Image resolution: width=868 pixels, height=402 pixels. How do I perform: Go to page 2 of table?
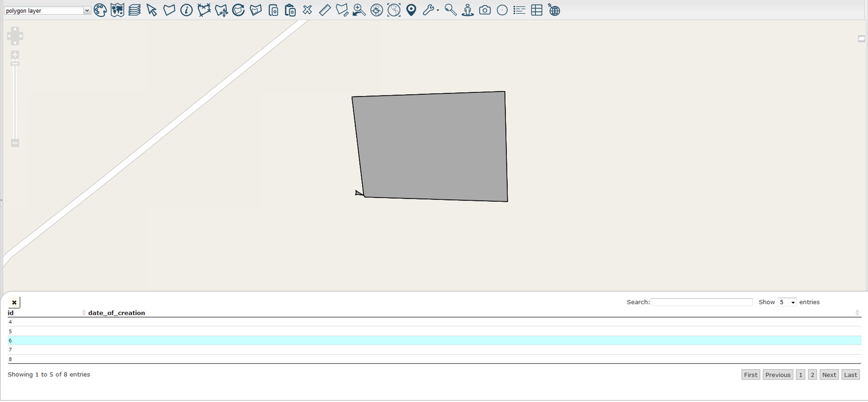click(x=812, y=375)
